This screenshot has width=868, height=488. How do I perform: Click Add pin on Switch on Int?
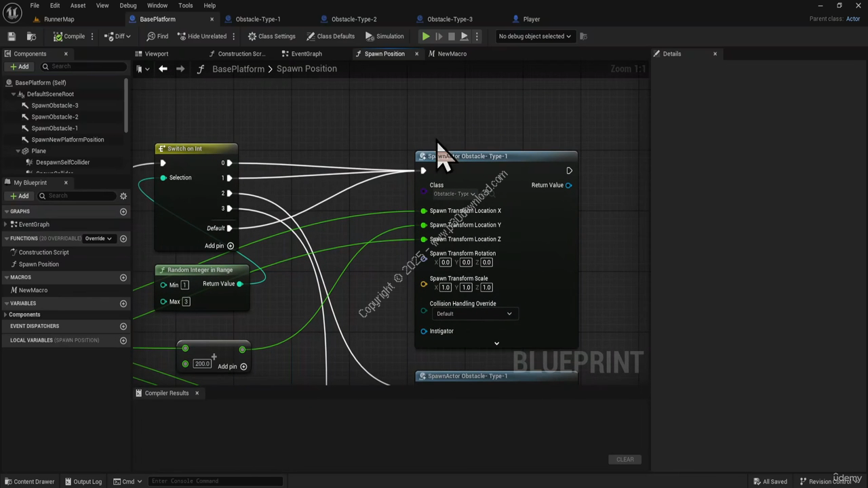tap(219, 245)
